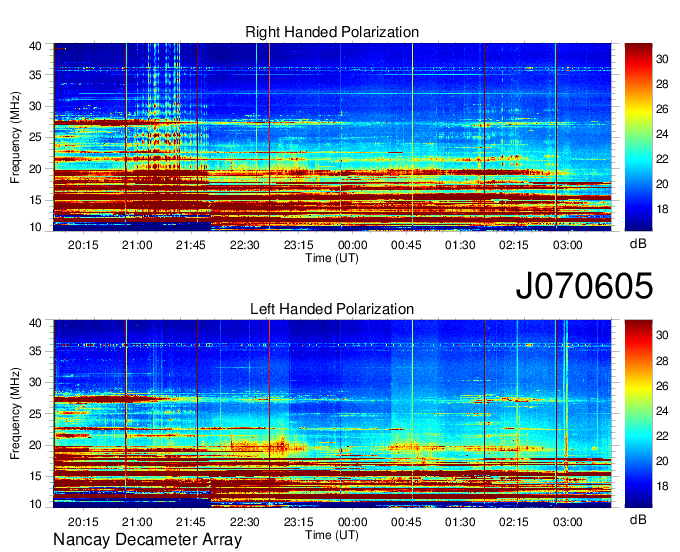Click the 28 dB tick on Right Handed color bar

[x=662, y=84]
